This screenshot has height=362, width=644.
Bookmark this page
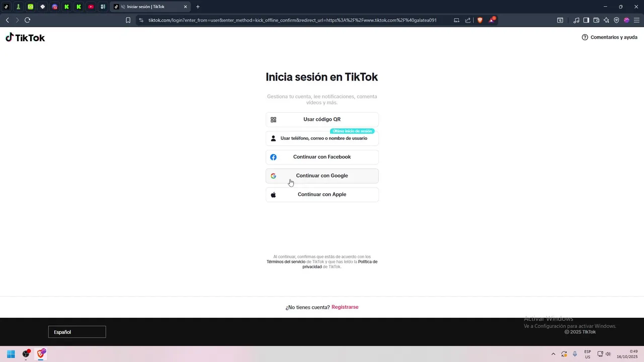pos(128,20)
